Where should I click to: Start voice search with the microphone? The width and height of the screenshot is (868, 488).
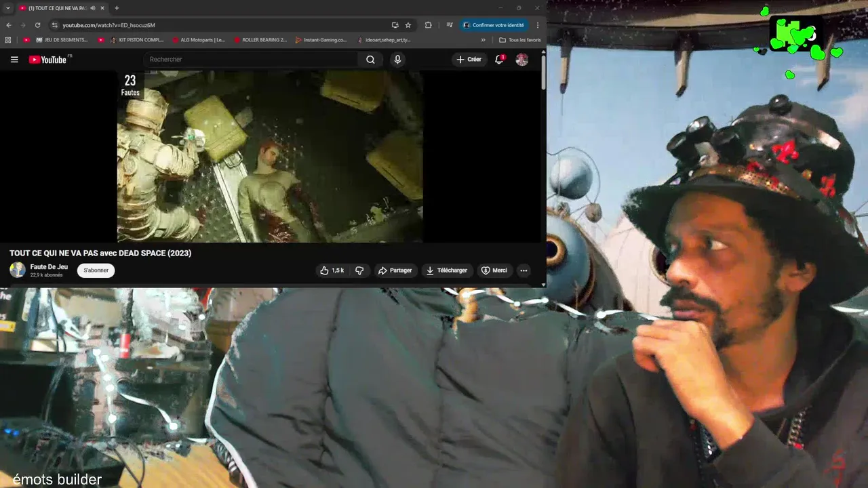click(397, 60)
